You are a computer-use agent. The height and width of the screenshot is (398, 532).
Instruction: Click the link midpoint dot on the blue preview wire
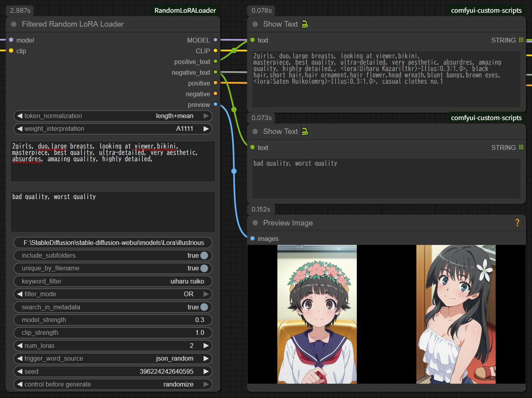tap(234, 171)
